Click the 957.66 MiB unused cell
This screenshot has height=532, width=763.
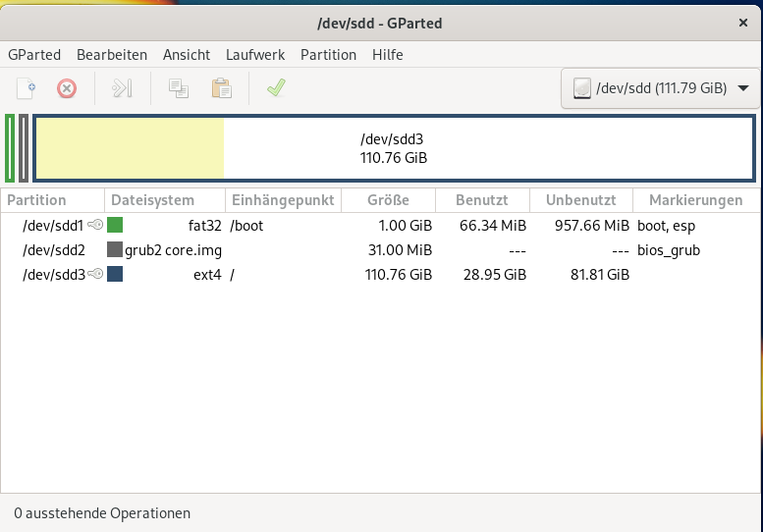pos(592,226)
